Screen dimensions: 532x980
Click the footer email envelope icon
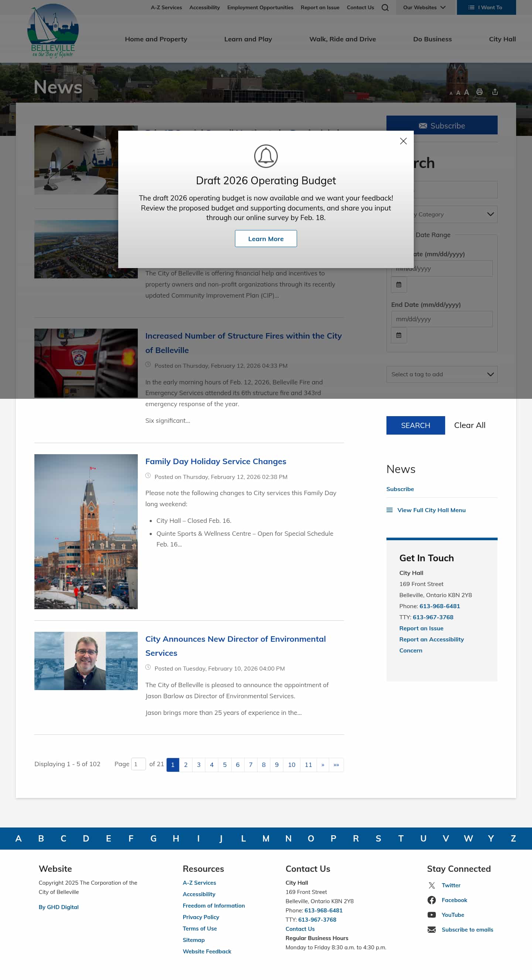pos(432,930)
